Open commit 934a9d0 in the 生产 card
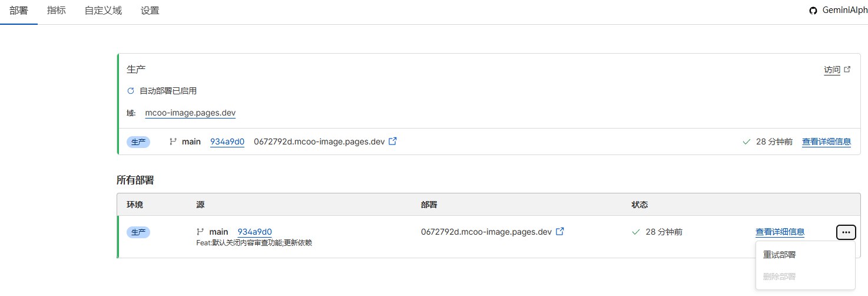Image resolution: width=868 pixels, height=296 pixels. pos(227,142)
